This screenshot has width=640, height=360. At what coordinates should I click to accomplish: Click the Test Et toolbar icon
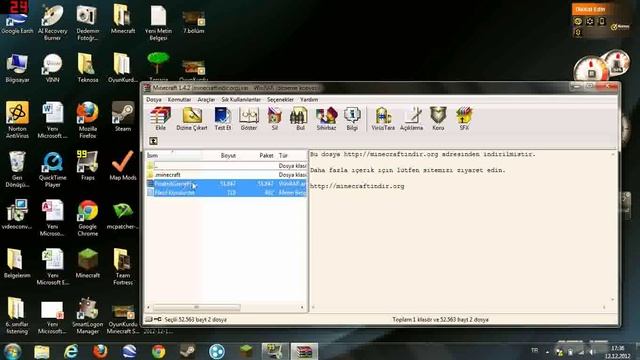tap(223, 118)
